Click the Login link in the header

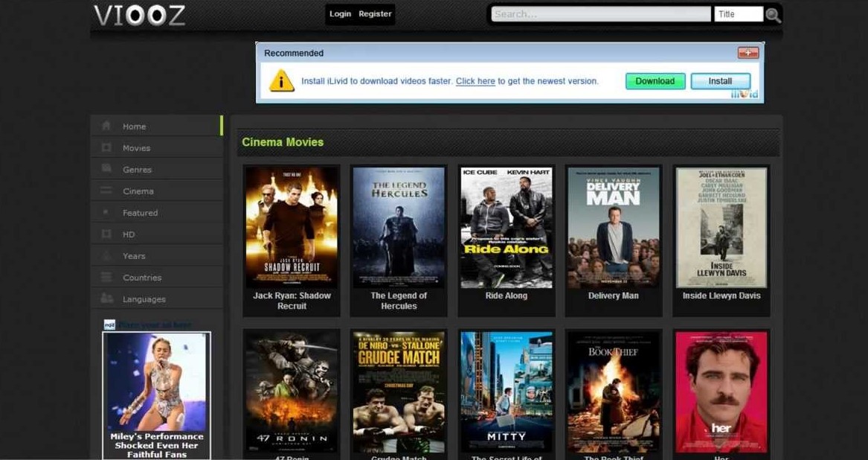340,13
